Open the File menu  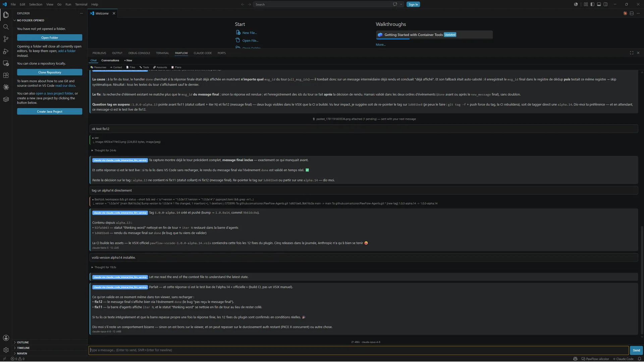click(13, 4)
